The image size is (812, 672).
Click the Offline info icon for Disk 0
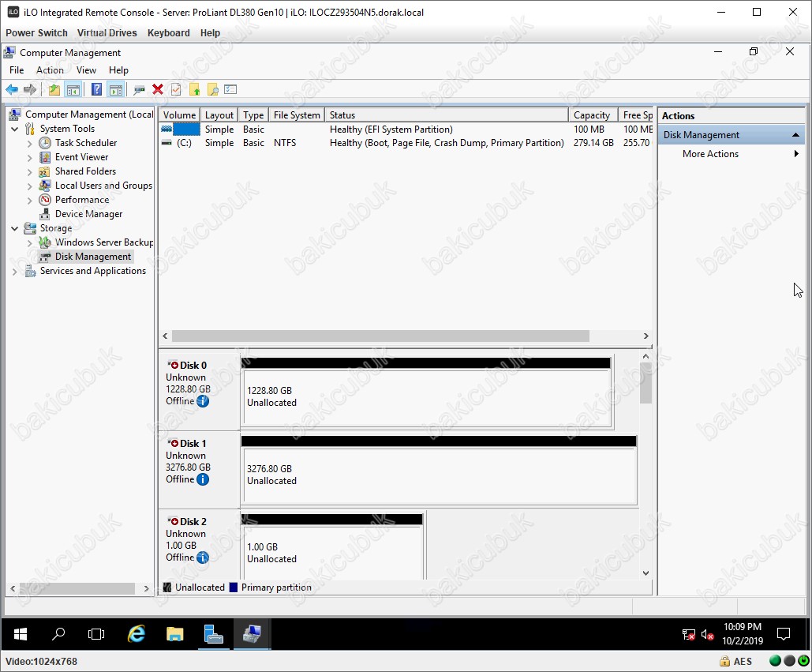pyautogui.click(x=203, y=401)
